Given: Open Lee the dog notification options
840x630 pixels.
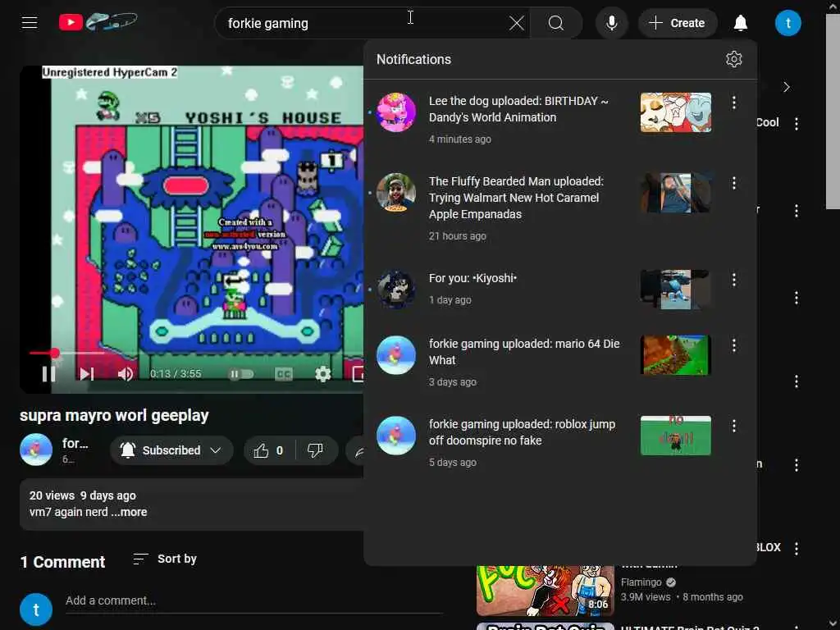Looking at the screenshot, I should tap(733, 103).
